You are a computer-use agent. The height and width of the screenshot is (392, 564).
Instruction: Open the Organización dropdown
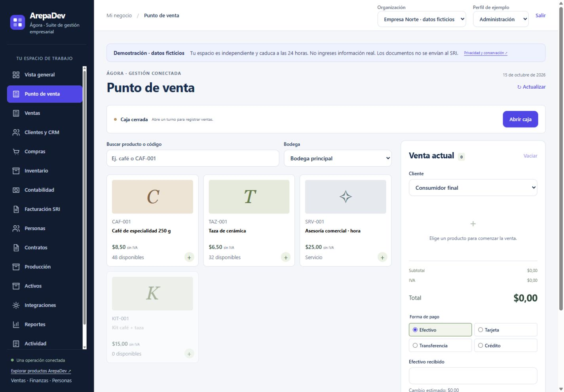422,19
